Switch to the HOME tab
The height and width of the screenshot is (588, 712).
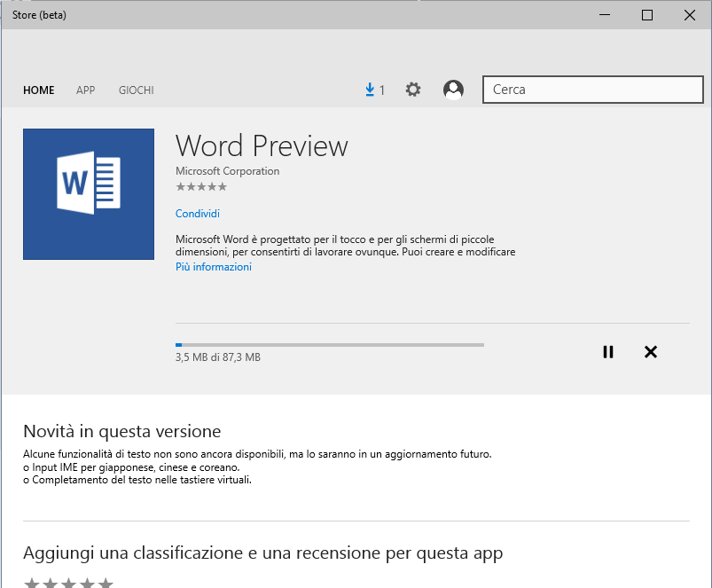tap(39, 90)
